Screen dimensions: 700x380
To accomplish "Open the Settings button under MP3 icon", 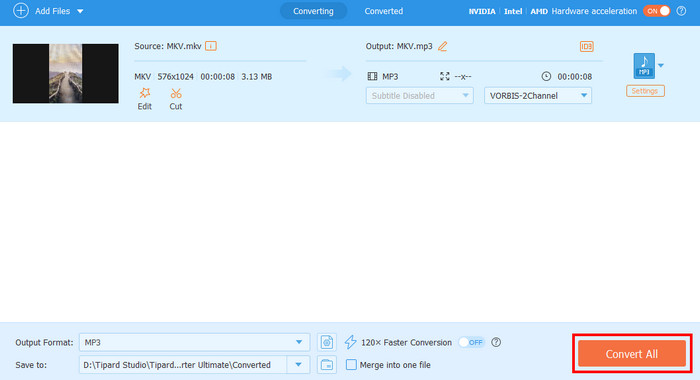I will [645, 91].
